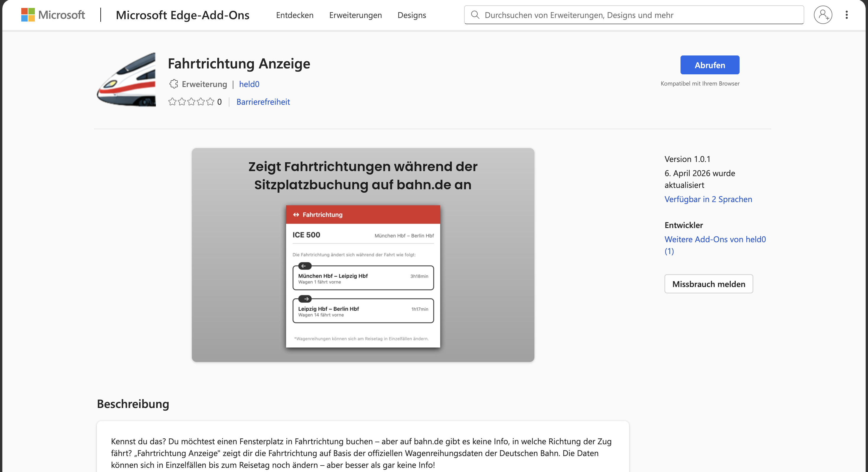Open the Barrierefreiheit category link
This screenshot has height=472, width=868.
point(263,102)
